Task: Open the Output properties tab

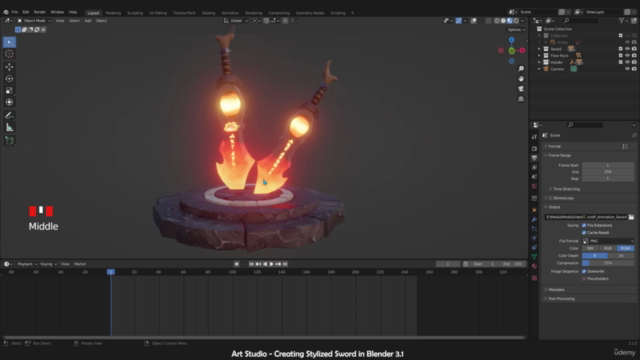Action: pyautogui.click(x=534, y=158)
